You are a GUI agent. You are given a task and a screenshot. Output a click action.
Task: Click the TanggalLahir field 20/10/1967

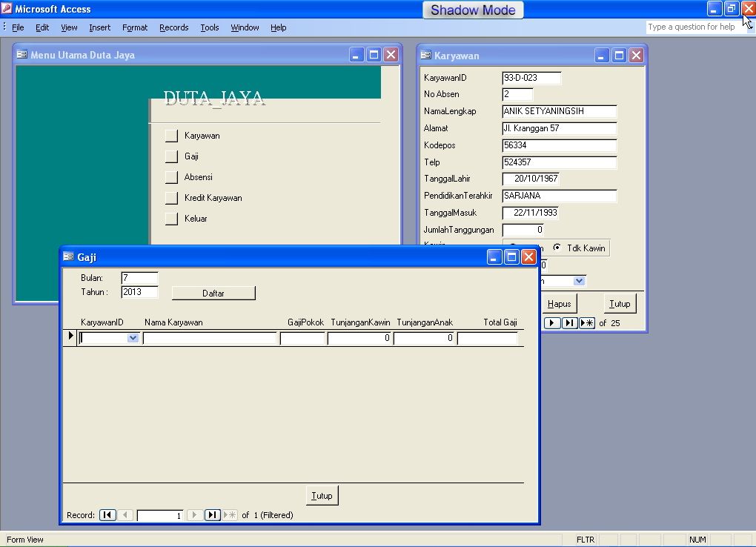pyautogui.click(x=531, y=179)
